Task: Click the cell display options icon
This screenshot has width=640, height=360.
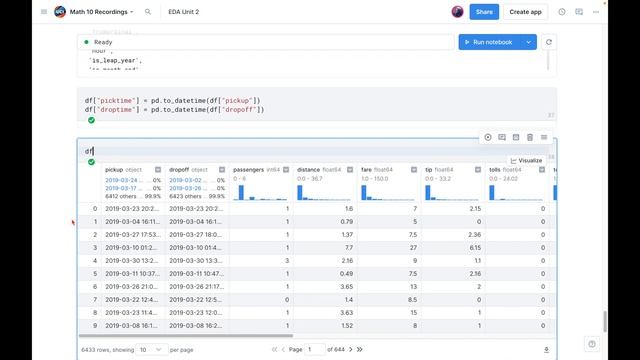Action: (x=516, y=138)
